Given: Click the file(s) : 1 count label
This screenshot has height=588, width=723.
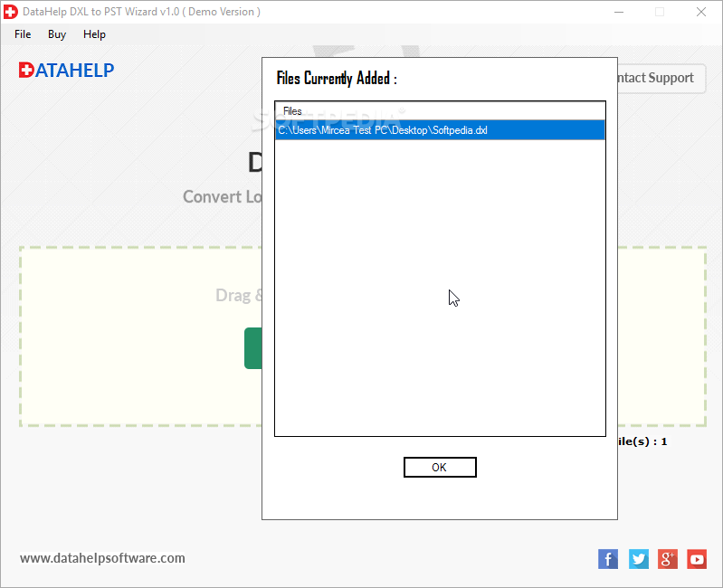Looking at the screenshot, I should click(x=642, y=441).
